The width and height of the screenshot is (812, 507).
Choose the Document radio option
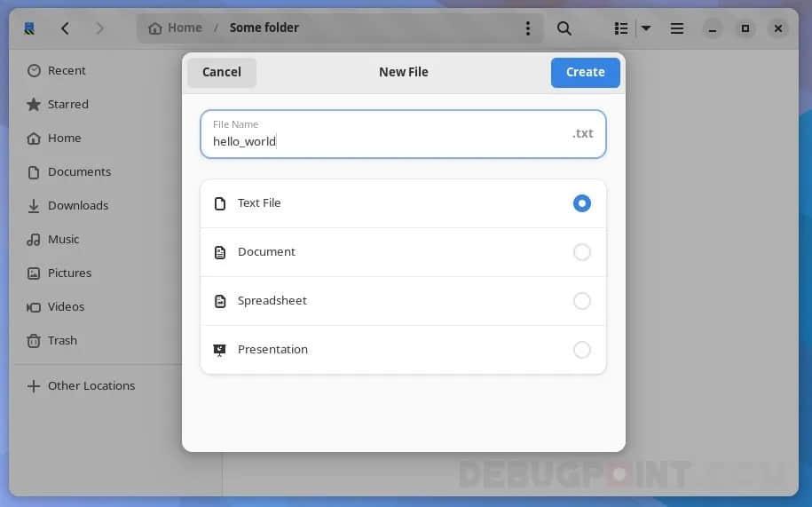tap(581, 252)
